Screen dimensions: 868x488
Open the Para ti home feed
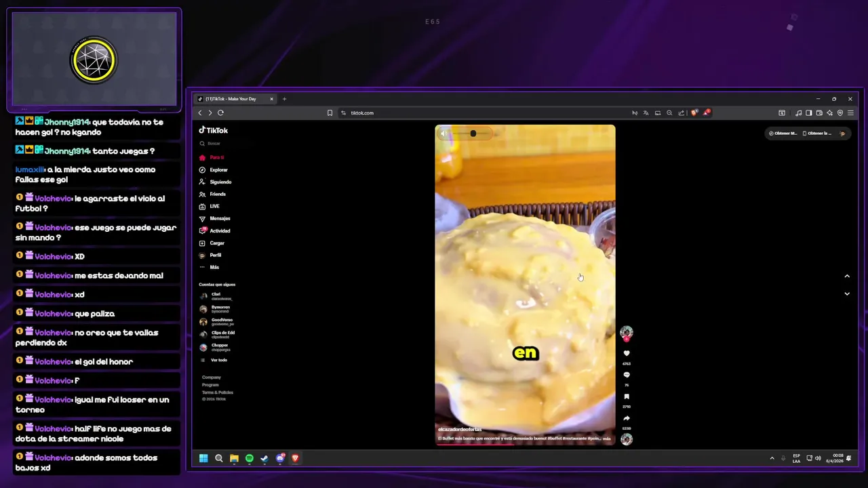(212, 157)
